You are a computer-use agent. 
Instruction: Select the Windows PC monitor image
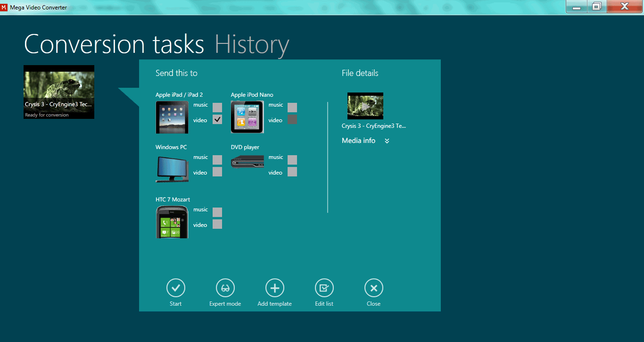pos(172,169)
